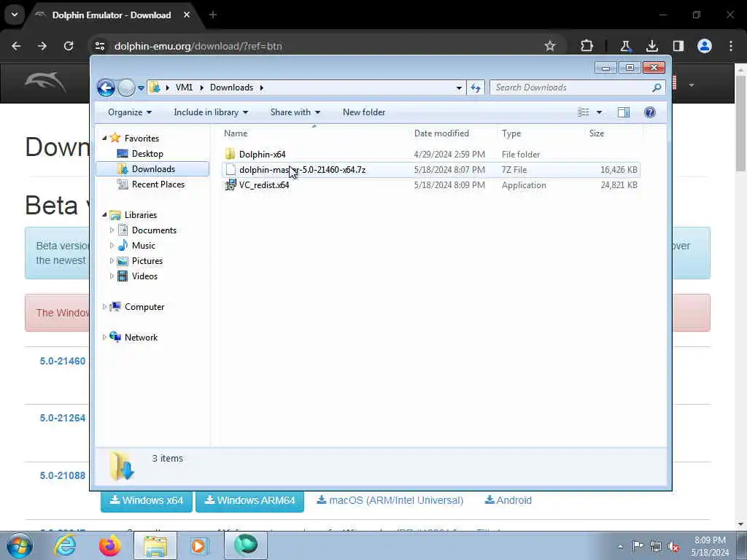Open the Organize menu

coord(130,112)
